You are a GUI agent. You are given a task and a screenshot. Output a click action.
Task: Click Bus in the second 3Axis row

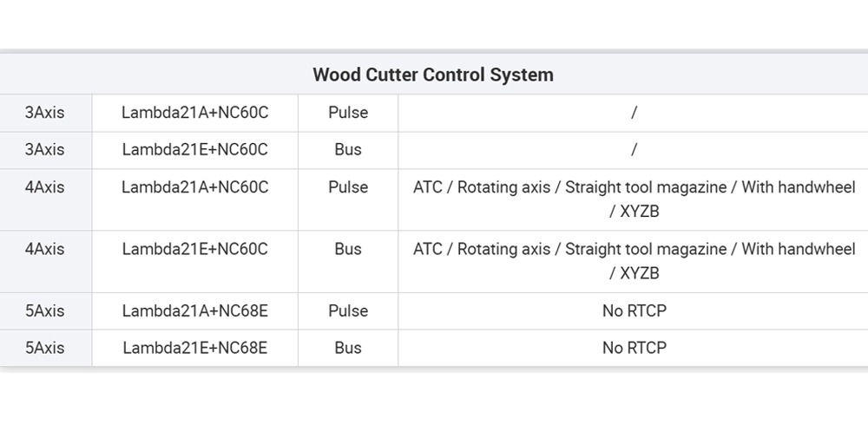tap(348, 149)
